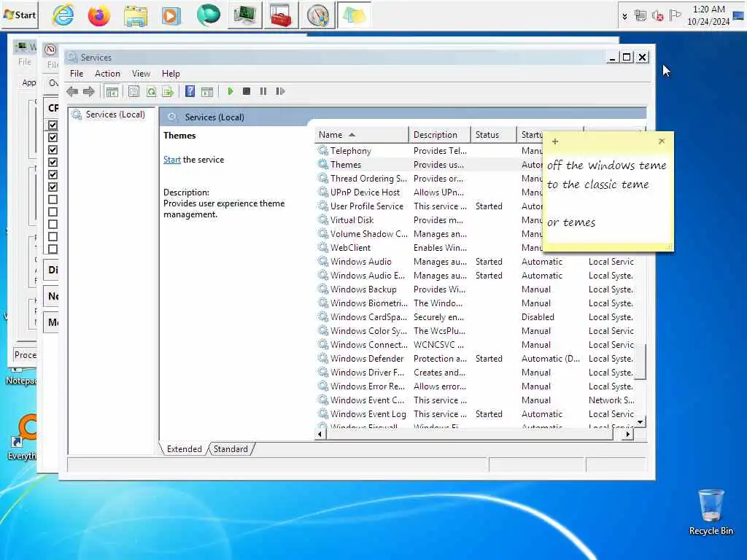Open the blue Help question-mark toolbar icon

pos(190,91)
